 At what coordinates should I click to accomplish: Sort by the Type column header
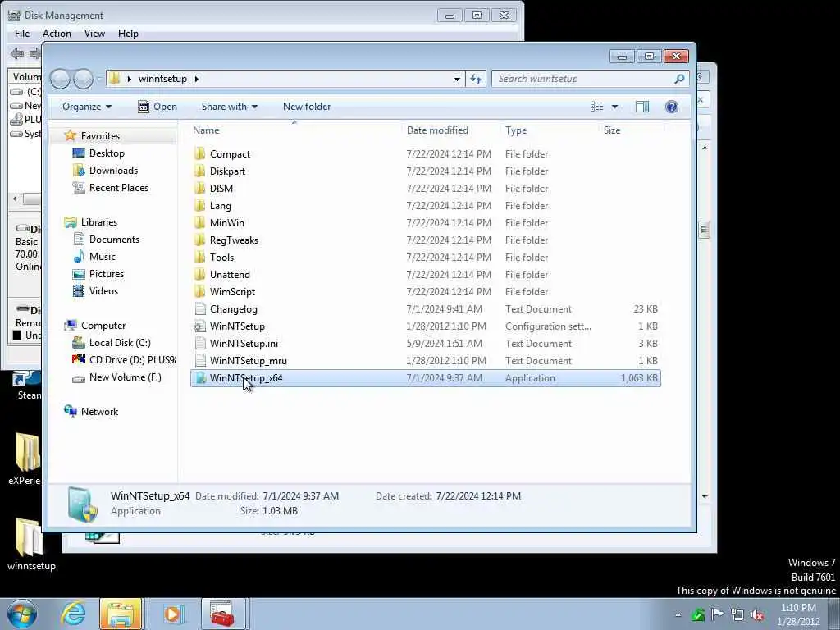(550, 130)
